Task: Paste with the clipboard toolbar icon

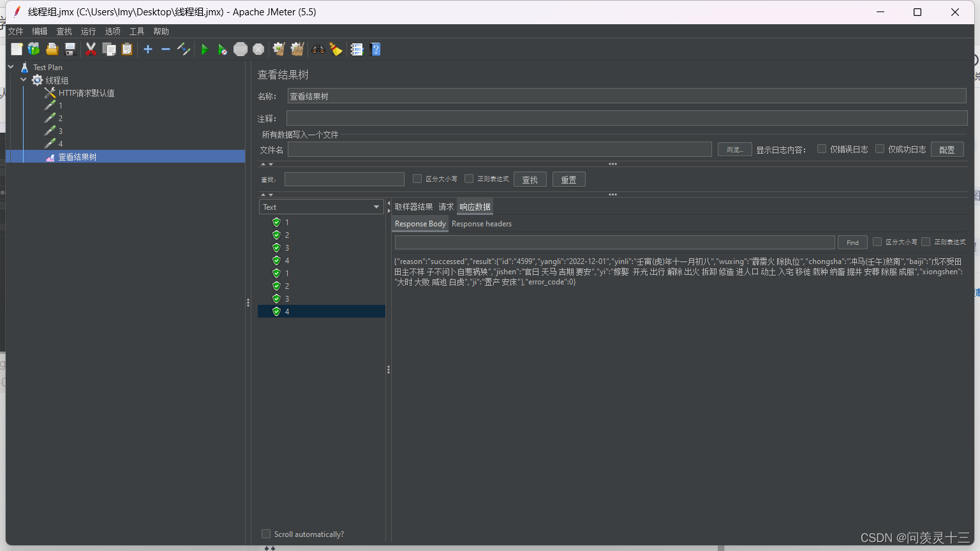Action: 127,49
